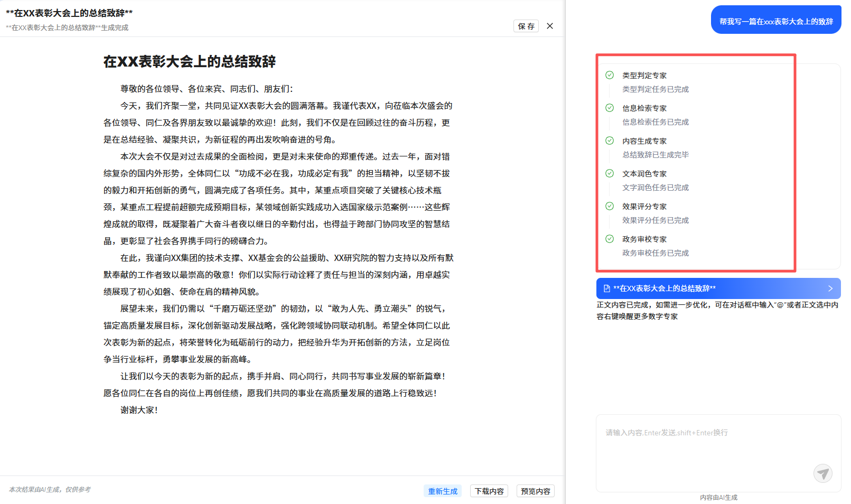Click the closing line 谢谢大家！
851x504 pixels.
[x=139, y=410]
